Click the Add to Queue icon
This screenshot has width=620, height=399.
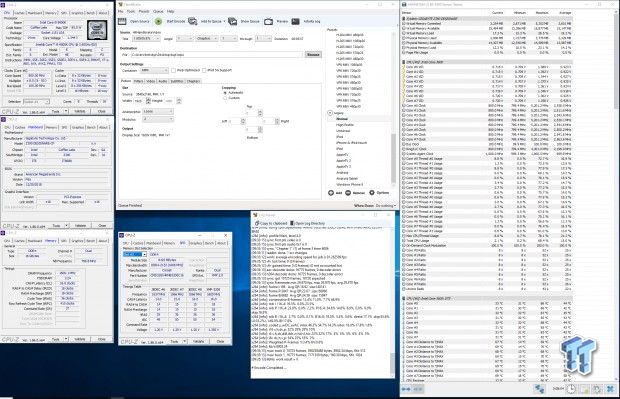[193, 21]
